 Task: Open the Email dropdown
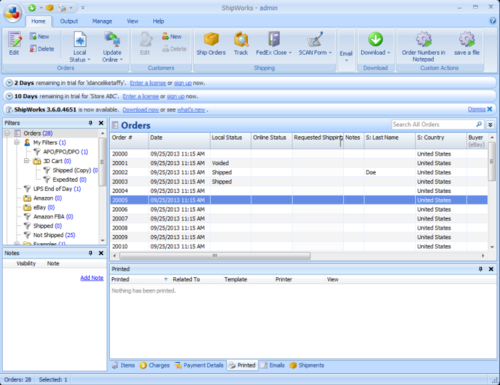pyautogui.click(x=346, y=56)
